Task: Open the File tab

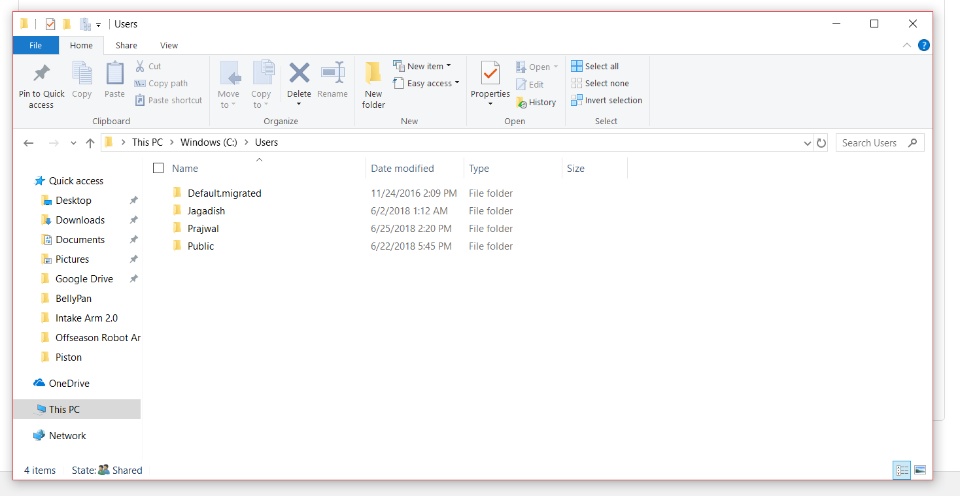Action: click(x=36, y=45)
